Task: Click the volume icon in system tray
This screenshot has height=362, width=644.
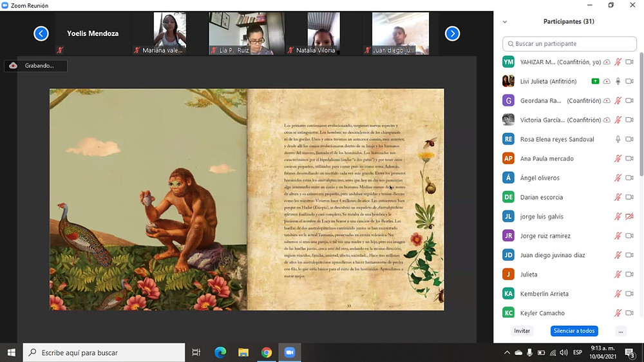Action: tap(563, 352)
